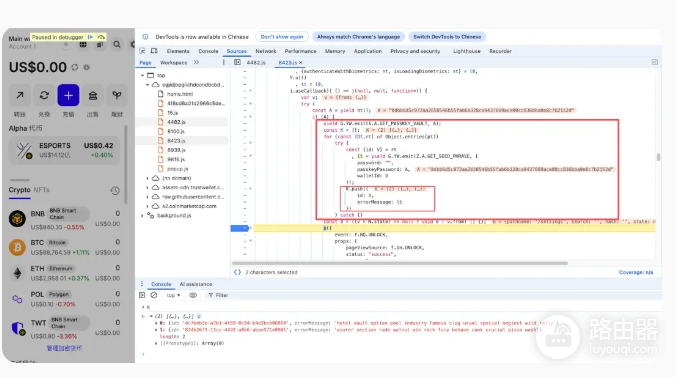This screenshot has width=676, height=377.
Task: Expand the s2.coinmarketcap.com tree node
Action: pyautogui.click(x=147, y=206)
